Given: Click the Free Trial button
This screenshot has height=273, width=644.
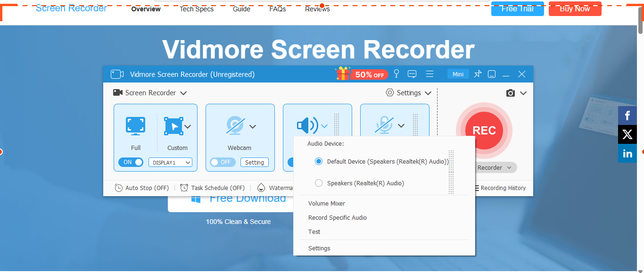Looking at the screenshot, I should (x=518, y=8).
